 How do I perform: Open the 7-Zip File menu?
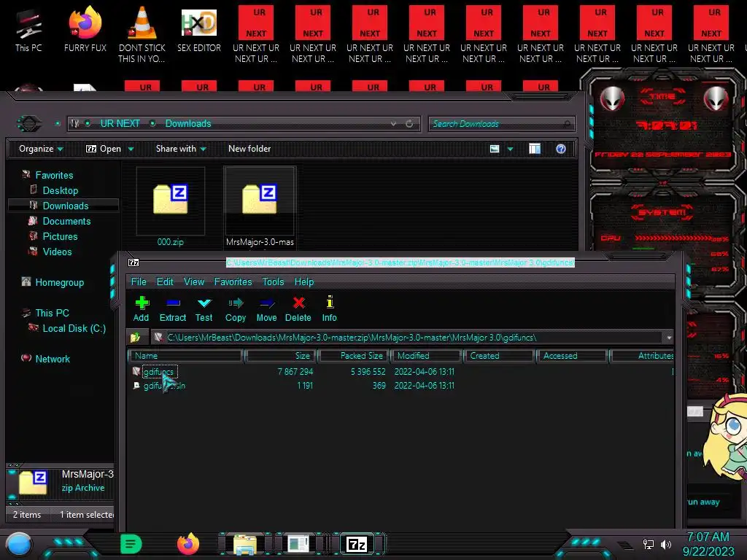click(x=139, y=282)
